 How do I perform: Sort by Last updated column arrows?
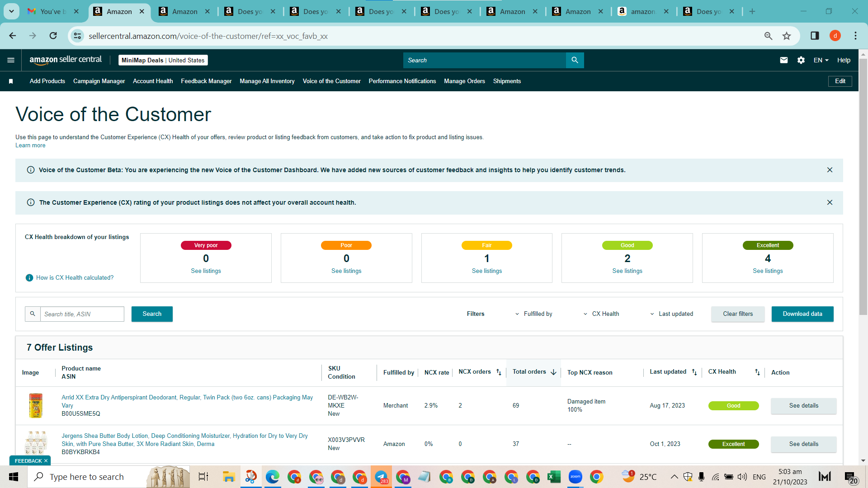(x=694, y=372)
